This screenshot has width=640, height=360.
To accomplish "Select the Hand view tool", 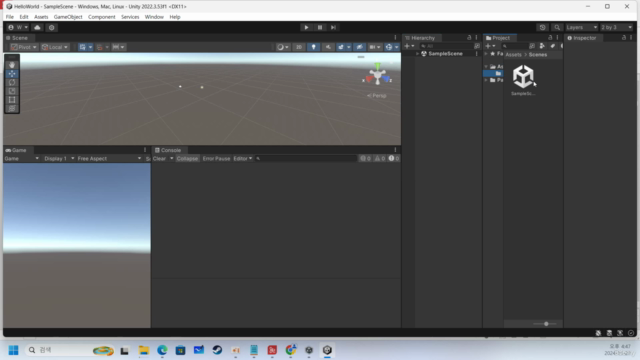I will coord(12,65).
